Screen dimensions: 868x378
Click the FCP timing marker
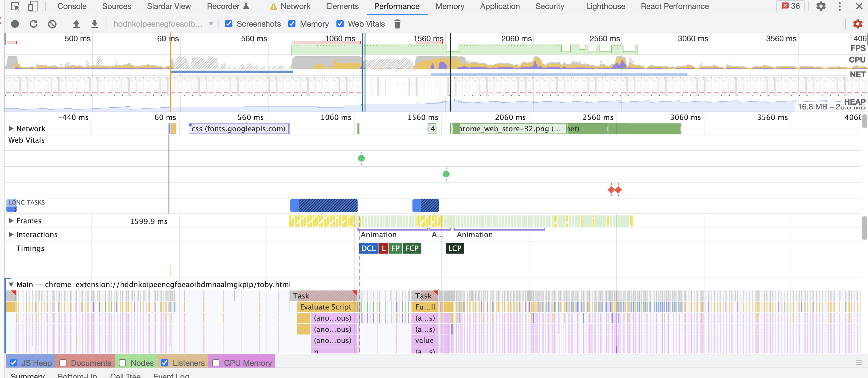pos(412,249)
